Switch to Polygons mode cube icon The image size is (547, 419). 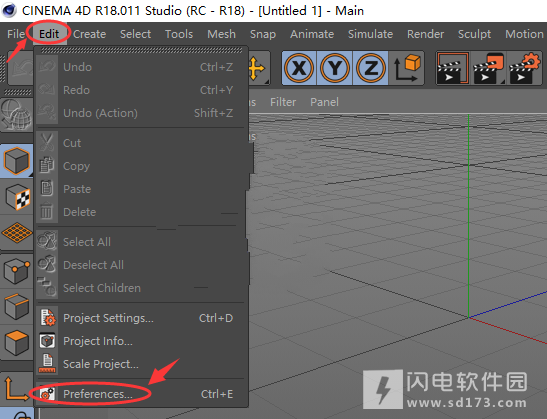tap(16, 343)
